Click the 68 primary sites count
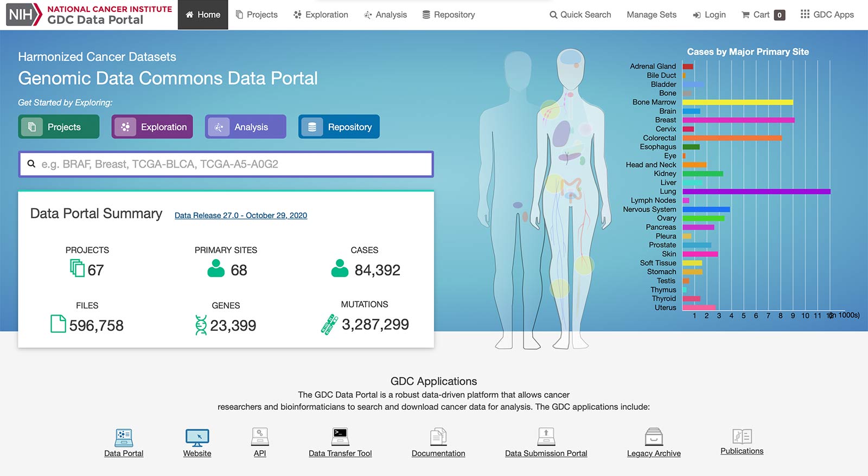 tap(239, 270)
